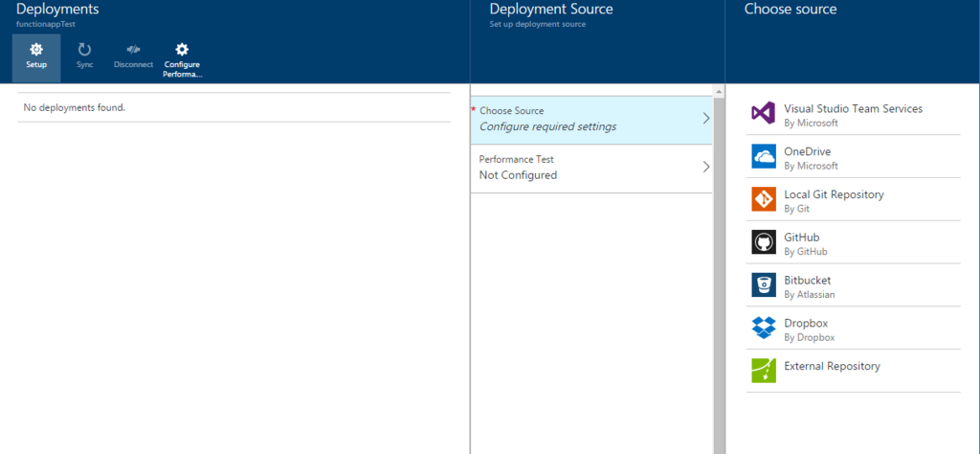Choose the OneDrive cloud icon
The image size is (980, 454).
pyautogui.click(x=763, y=156)
